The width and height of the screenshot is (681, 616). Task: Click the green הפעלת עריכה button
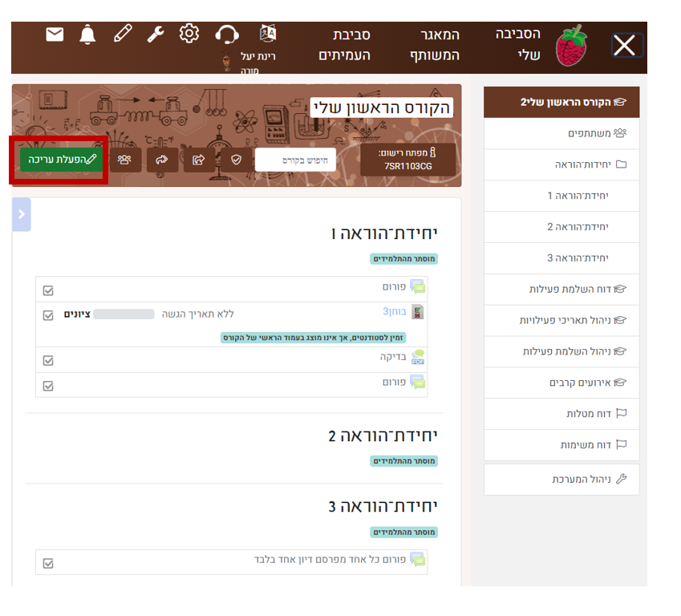pyautogui.click(x=61, y=160)
